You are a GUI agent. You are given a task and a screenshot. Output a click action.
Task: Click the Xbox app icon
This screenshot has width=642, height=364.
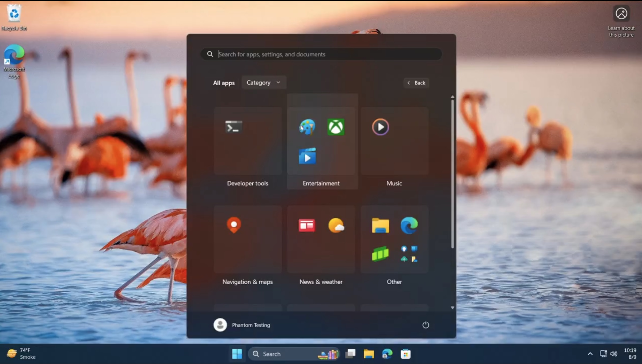tap(336, 127)
